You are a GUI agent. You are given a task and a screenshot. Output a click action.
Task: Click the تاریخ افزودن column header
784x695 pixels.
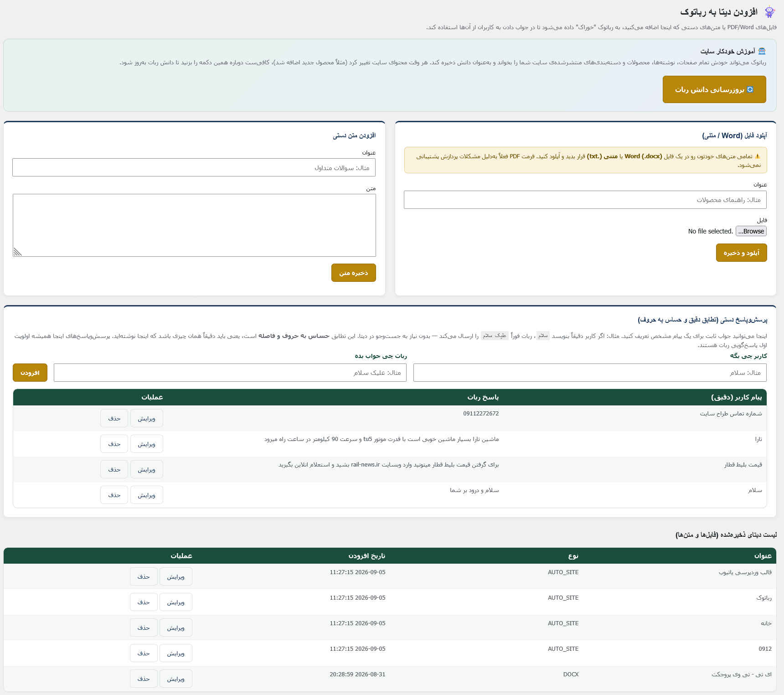point(367,555)
